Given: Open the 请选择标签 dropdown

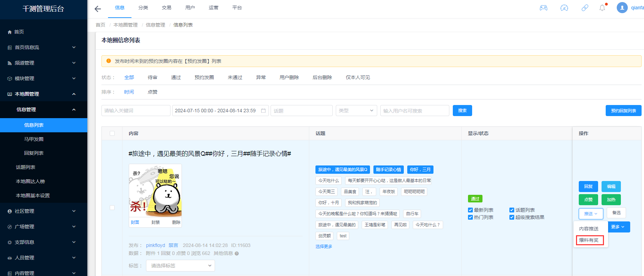Looking at the screenshot, I should coord(180,266).
